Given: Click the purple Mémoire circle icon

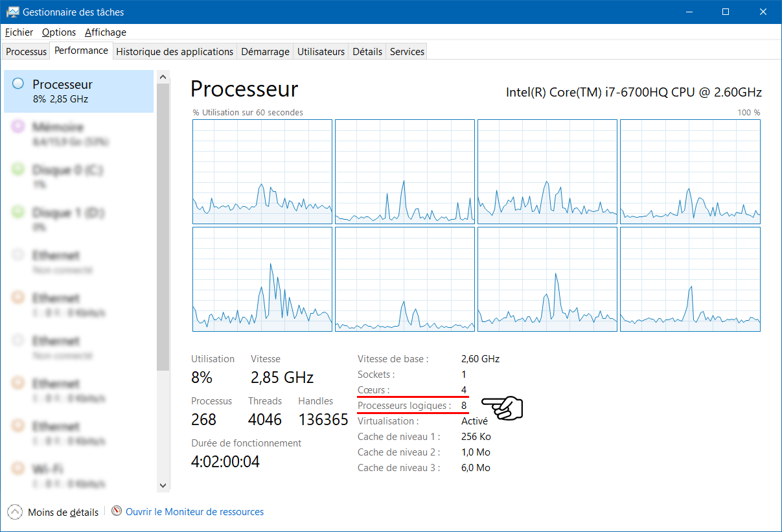Looking at the screenshot, I should click(x=18, y=126).
